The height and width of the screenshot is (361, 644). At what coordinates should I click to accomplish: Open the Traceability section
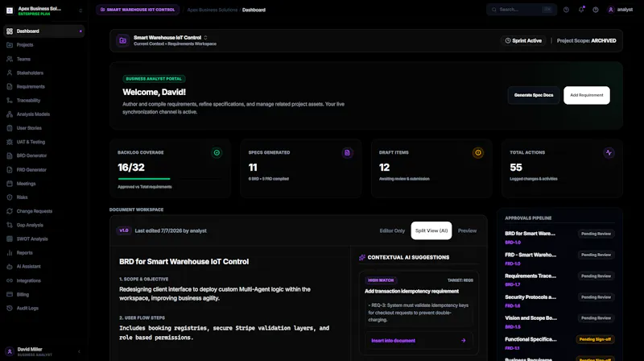pos(43,101)
